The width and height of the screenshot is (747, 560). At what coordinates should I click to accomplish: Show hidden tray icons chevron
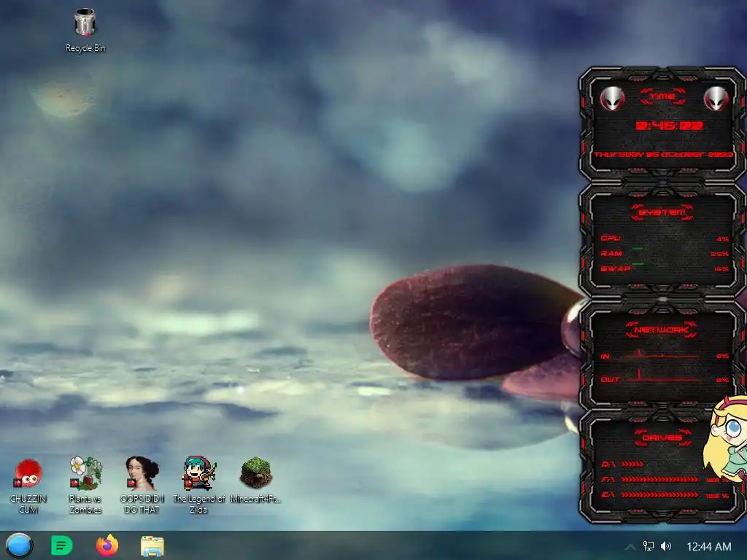pyautogui.click(x=630, y=547)
